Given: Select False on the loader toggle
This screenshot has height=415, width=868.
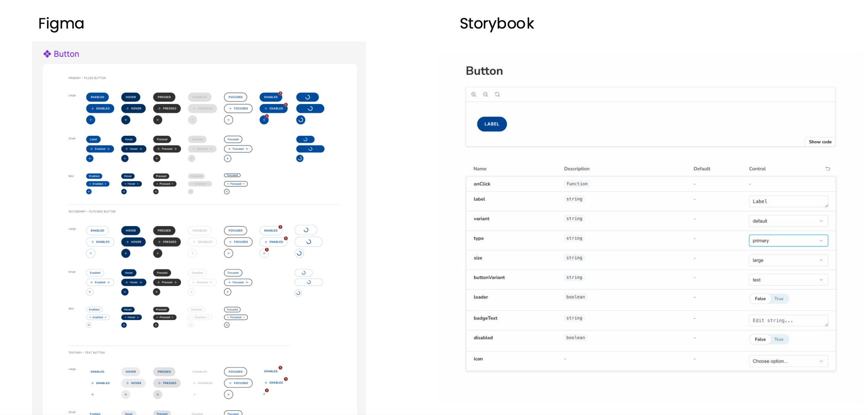Looking at the screenshot, I should point(760,299).
